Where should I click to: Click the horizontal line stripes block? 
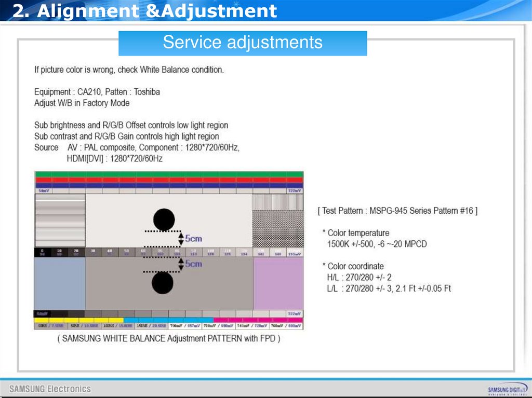[x=60, y=221]
